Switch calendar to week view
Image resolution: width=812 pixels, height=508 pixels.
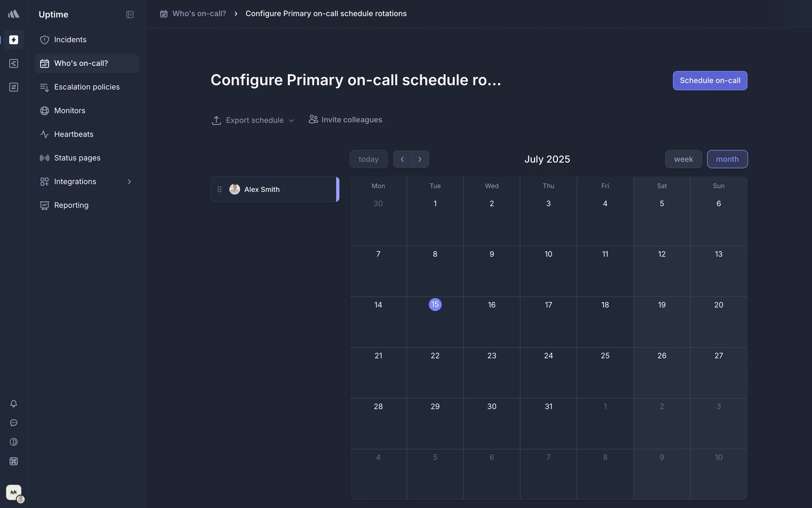click(683, 159)
